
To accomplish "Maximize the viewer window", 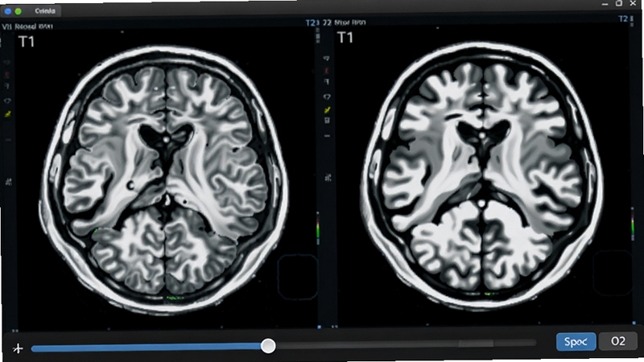I will pyautogui.click(x=619, y=3).
